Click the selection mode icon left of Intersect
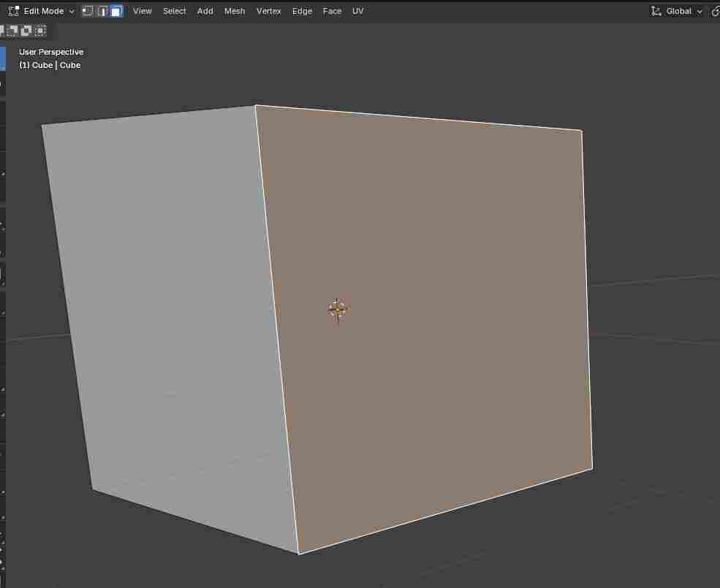Image resolution: width=720 pixels, height=588 pixels. pos(26,31)
